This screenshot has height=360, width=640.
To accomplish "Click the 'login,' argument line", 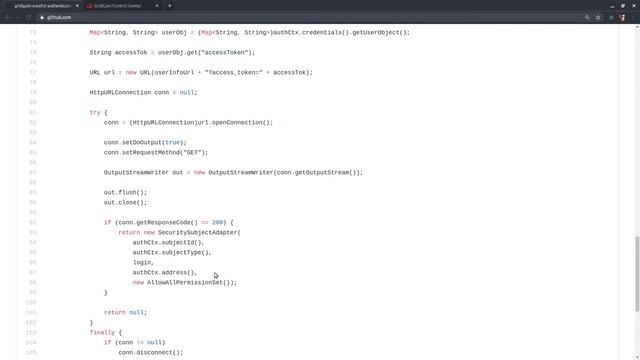I will click(143, 262).
